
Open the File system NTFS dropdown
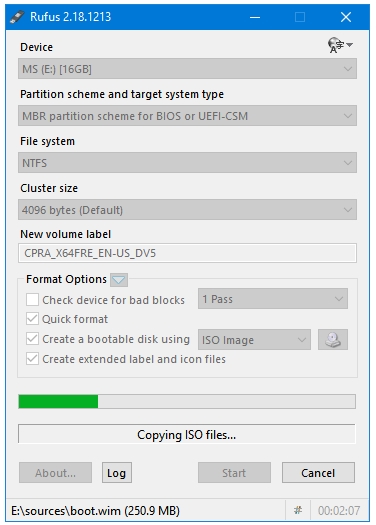(x=187, y=163)
